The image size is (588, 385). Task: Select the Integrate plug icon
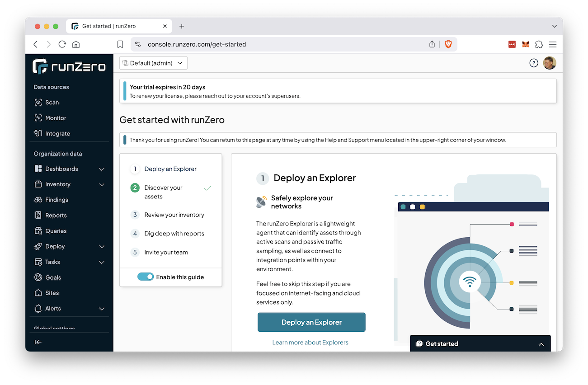pyautogui.click(x=38, y=133)
